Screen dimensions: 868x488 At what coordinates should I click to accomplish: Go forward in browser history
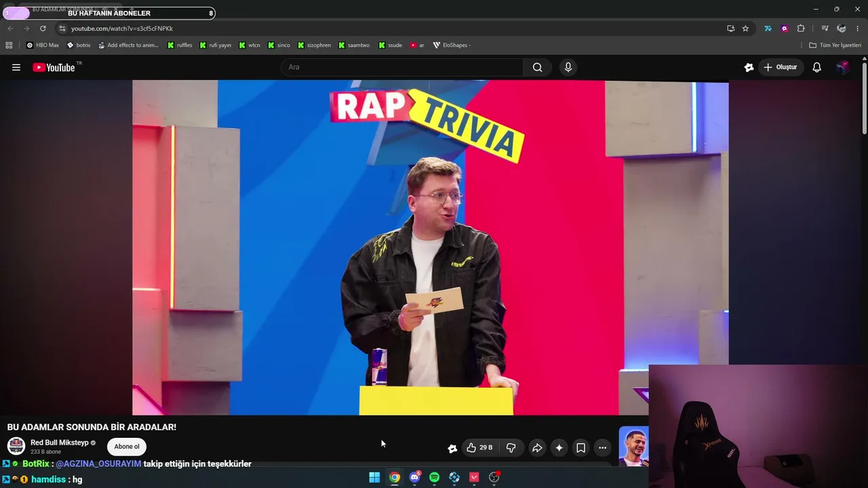click(x=26, y=28)
